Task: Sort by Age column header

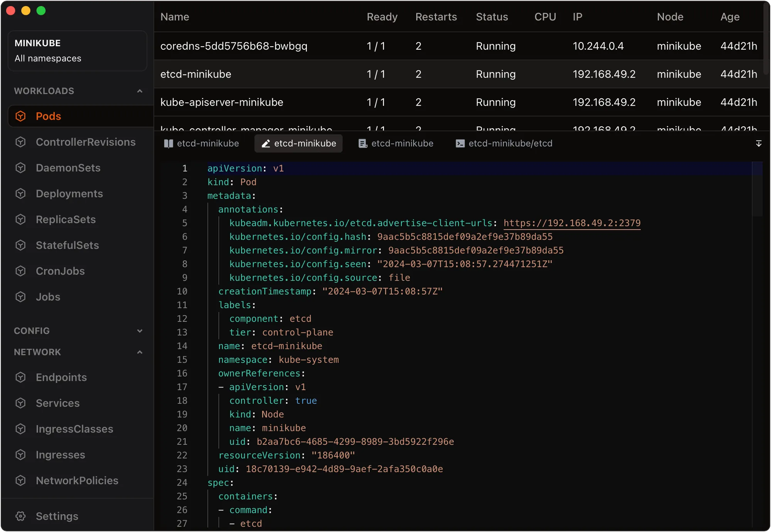Action: (x=730, y=17)
